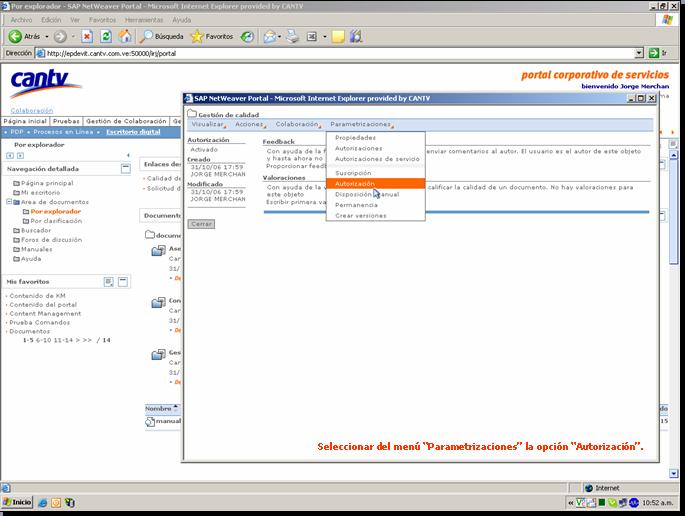Image resolution: width=685 pixels, height=516 pixels.
Task: Click the Print toolbar icon
Action: pos(293,37)
